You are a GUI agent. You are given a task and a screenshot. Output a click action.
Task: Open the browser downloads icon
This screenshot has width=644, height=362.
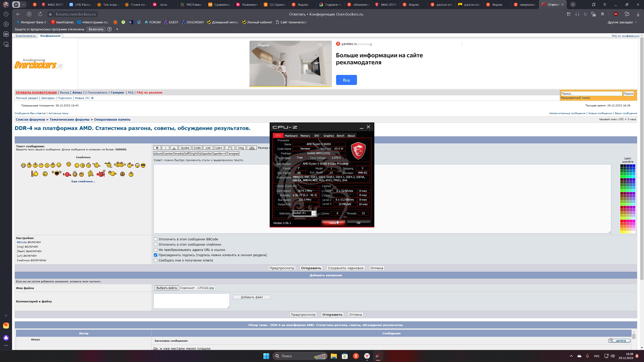click(638, 14)
